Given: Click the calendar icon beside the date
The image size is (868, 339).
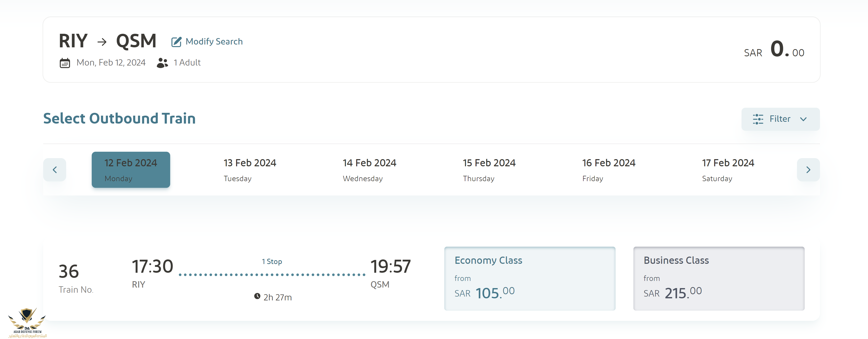Looking at the screenshot, I should (65, 63).
